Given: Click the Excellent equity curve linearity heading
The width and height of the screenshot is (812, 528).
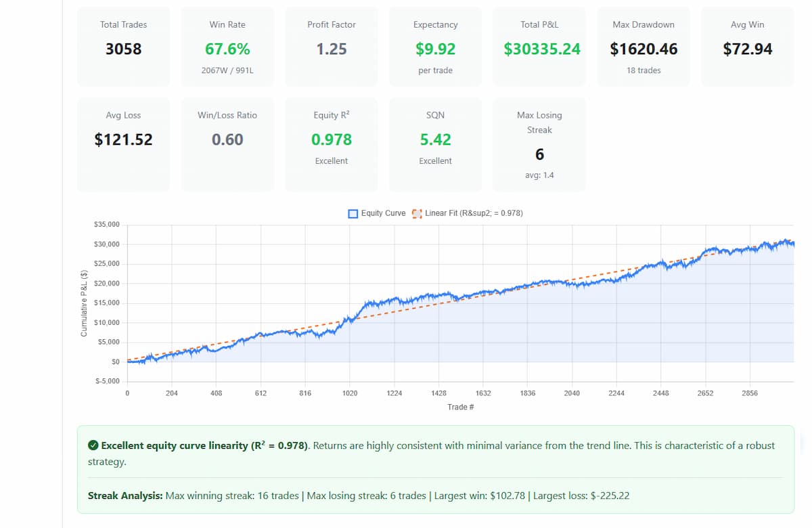Looking at the screenshot, I should pyautogui.click(x=205, y=445).
